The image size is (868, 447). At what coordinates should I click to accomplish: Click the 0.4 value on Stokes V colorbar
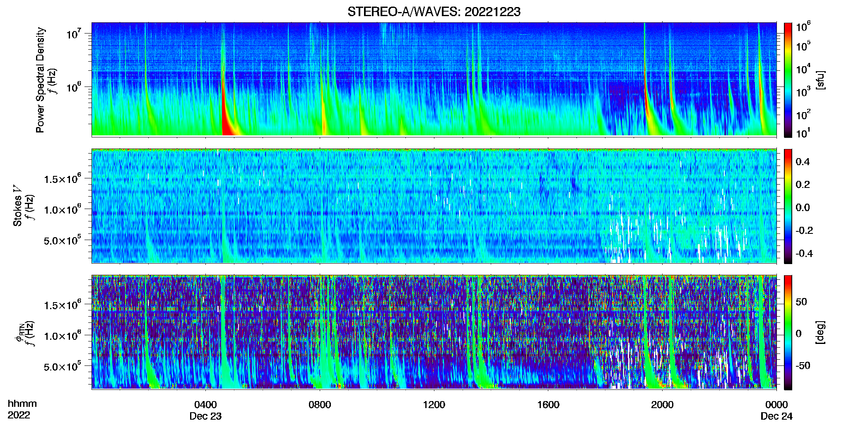pyautogui.click(x=803, y=162)
